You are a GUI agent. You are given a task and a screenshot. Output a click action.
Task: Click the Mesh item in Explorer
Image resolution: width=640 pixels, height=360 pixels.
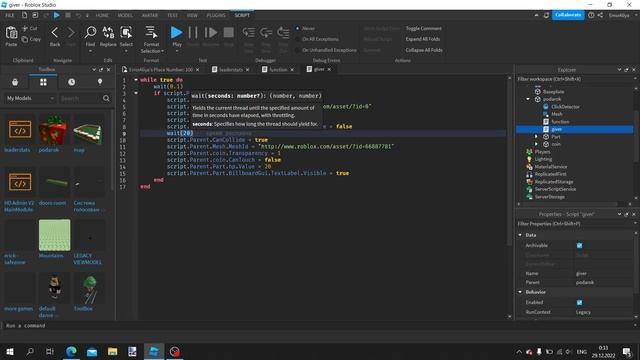click(557, 114)
